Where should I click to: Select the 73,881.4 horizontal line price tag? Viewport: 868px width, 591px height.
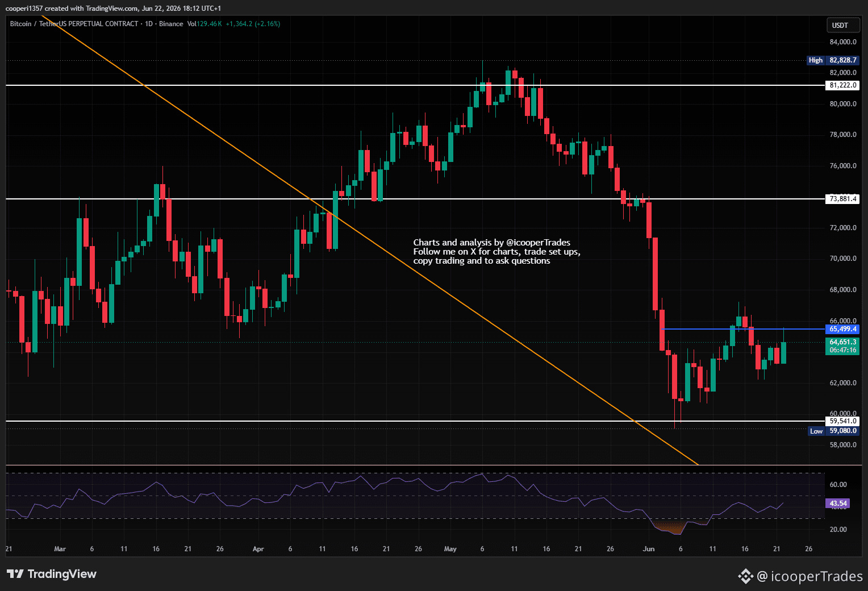[842, 199]
